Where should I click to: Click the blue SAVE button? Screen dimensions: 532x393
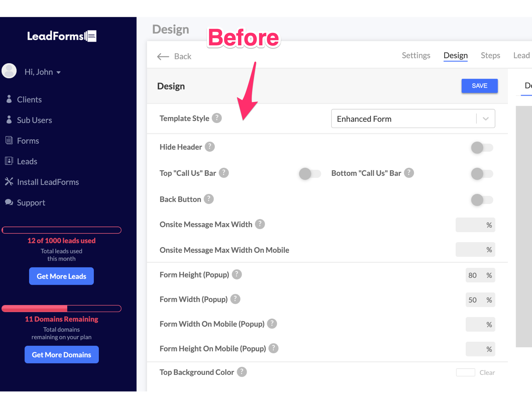[479, 86]
